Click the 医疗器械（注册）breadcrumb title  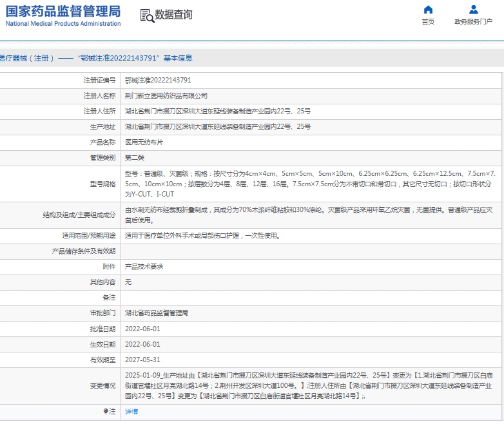(27, 58)
